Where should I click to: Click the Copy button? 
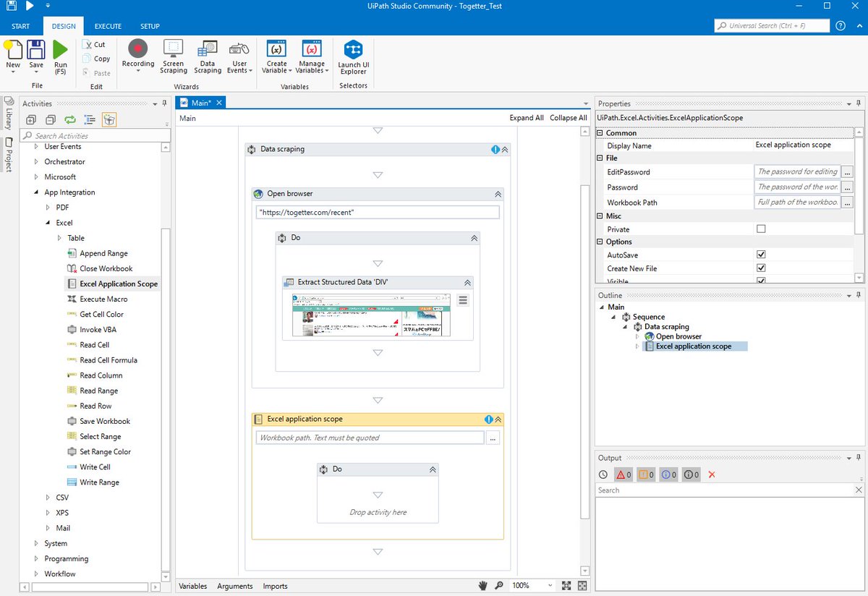coord(96,59)
